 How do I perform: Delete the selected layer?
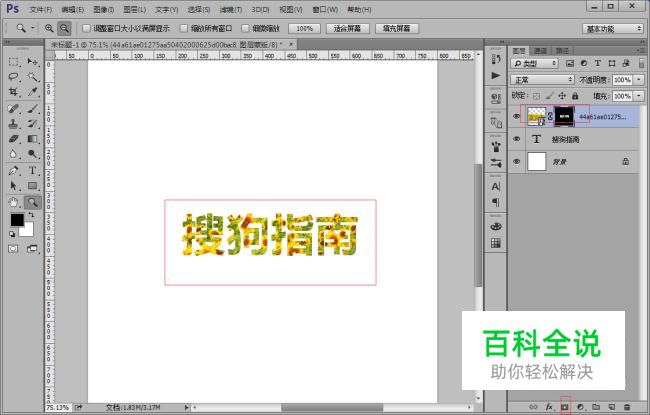[x=627, y=407]
